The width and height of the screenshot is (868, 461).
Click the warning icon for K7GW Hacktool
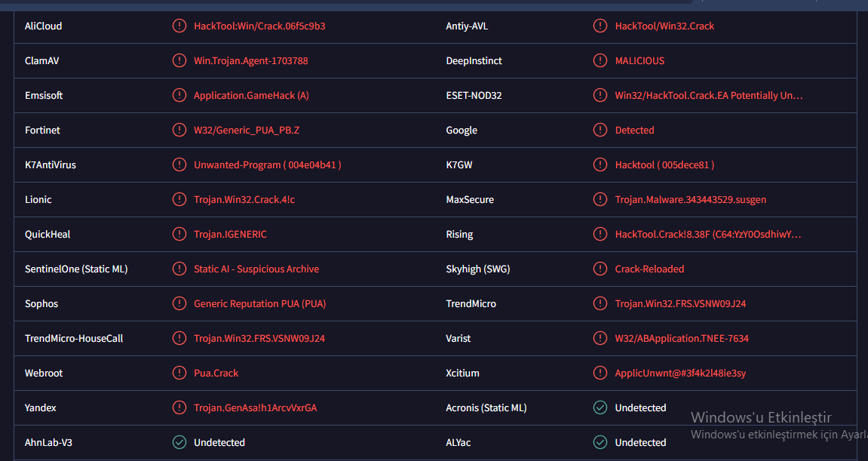(600, 164)
